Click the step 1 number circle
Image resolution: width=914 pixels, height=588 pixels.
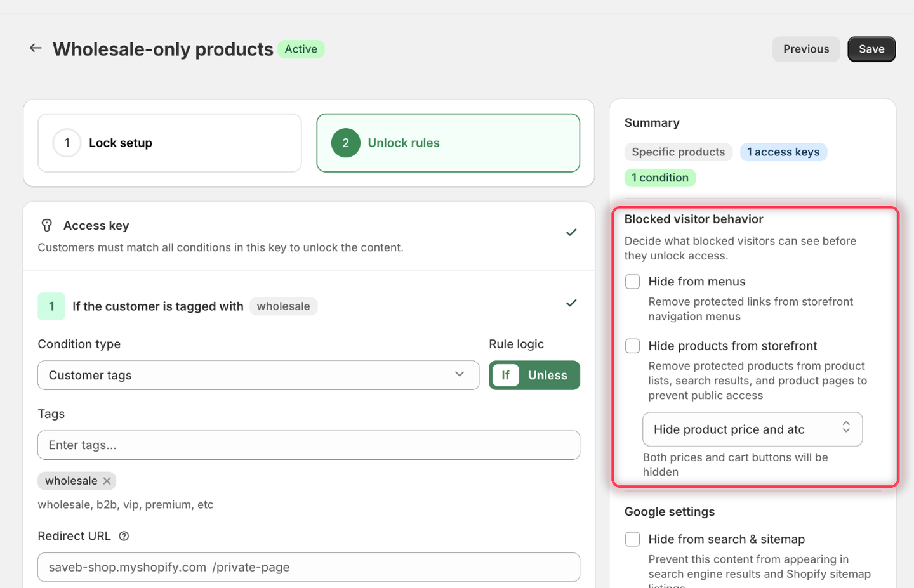[x=67, y=143]
